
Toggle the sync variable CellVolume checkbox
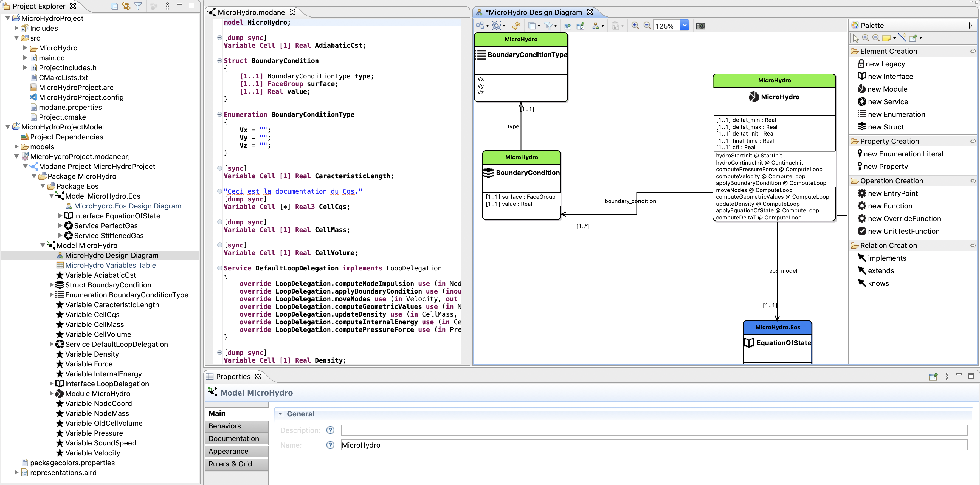tap(219, 245)
